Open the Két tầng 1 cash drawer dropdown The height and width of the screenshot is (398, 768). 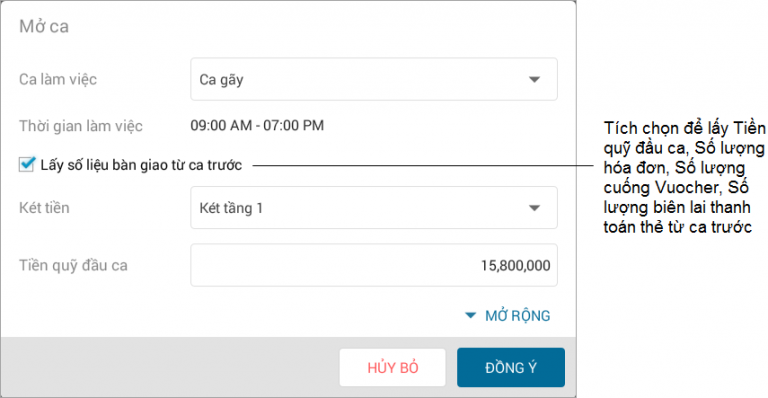pos(374,208)
